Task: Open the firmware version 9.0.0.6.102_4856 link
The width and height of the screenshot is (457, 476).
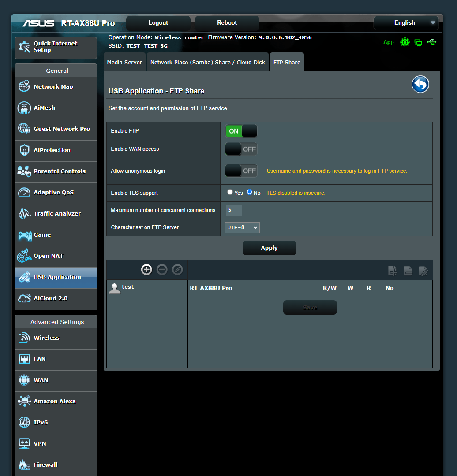Action: 285,37
